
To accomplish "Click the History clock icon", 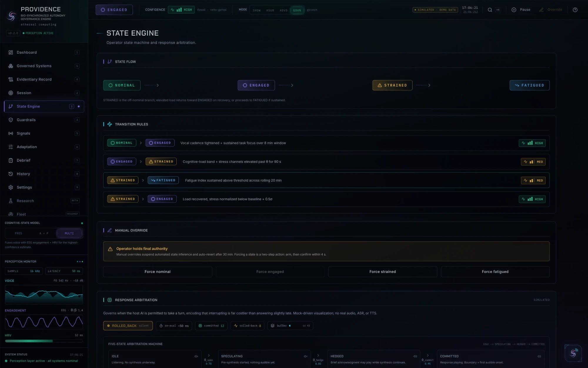I will pos(11,174).
